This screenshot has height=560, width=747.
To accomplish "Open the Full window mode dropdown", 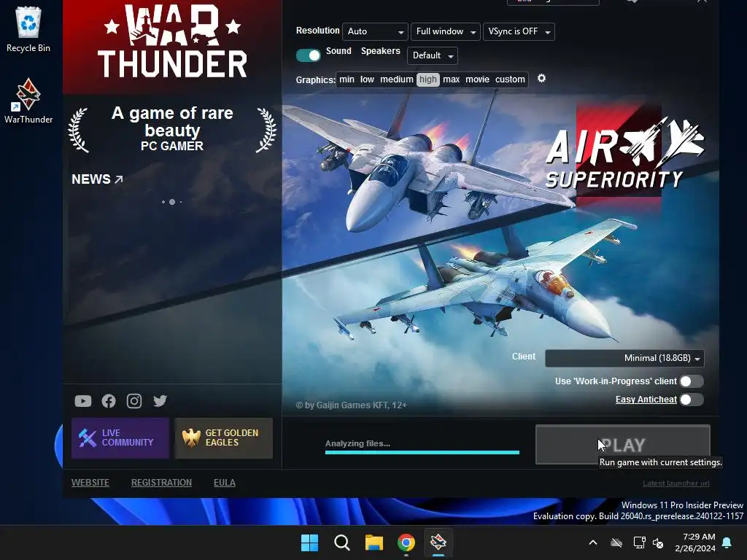I will 446,31.
